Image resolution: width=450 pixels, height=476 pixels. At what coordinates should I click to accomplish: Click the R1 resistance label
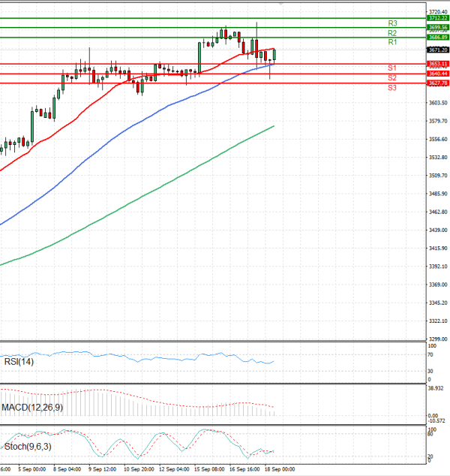pyautogui.click(x=392, y=42)
